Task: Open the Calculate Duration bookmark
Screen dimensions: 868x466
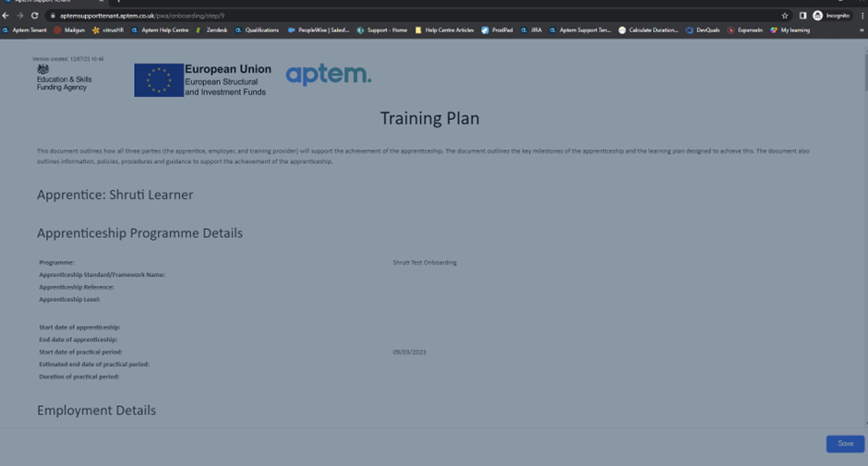Action: 648,30
